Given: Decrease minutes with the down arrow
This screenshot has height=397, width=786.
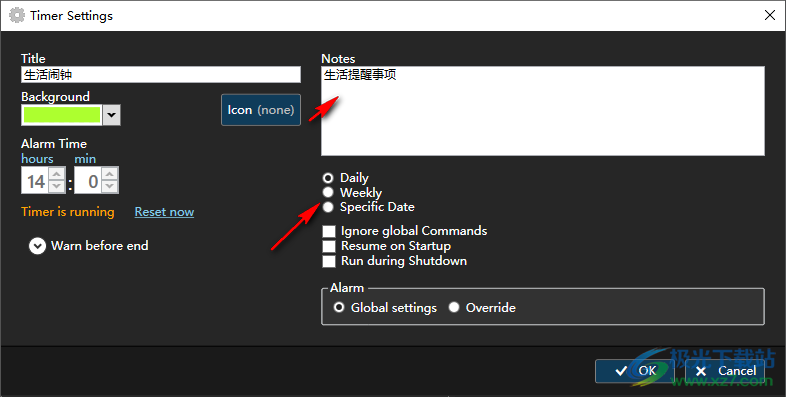Looking at the screenshot, I should coord(110,187).
